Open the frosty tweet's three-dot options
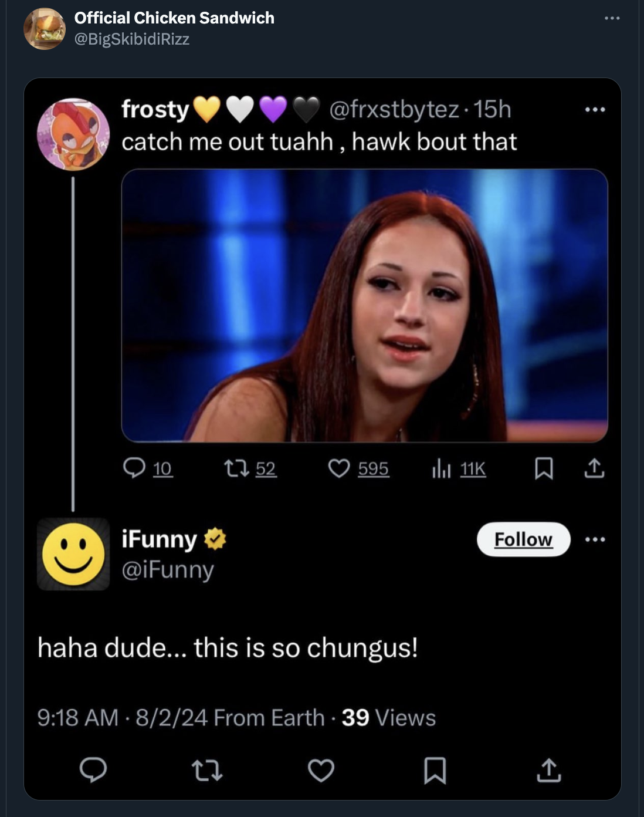 tap(595, 110)
